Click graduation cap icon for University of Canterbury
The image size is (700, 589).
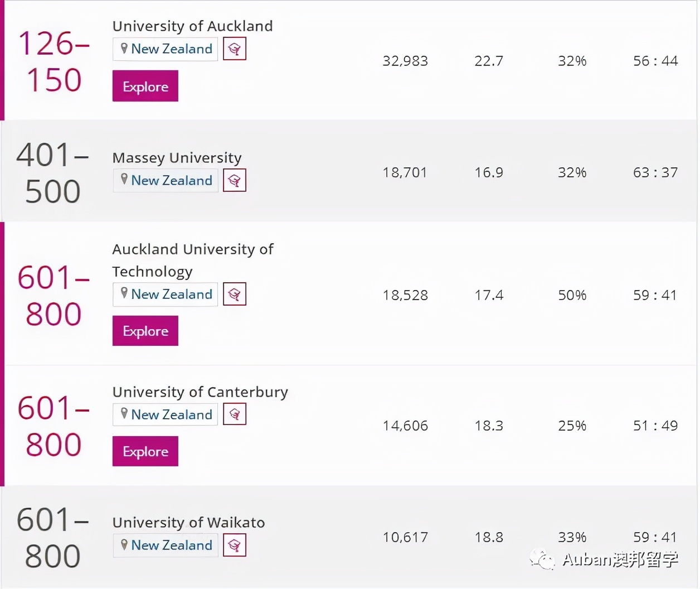coord(235,414)
